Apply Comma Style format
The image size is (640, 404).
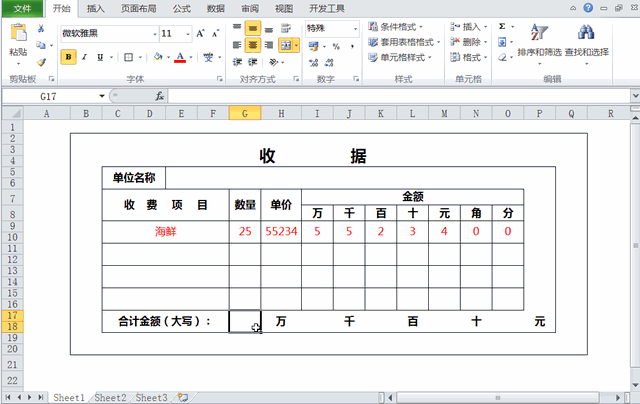pos(352,47)
